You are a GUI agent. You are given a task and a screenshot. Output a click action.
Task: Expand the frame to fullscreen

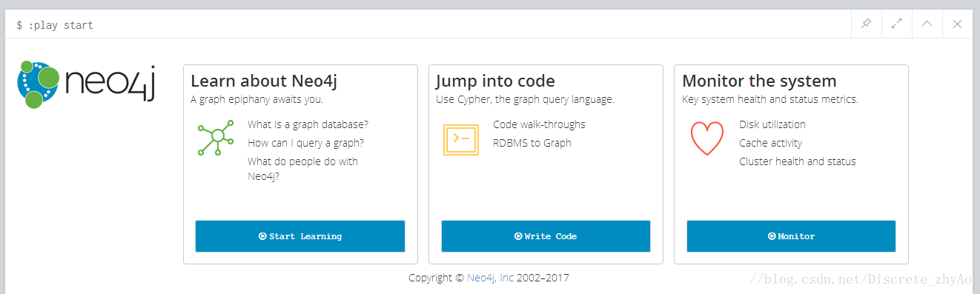click(896, 24)
